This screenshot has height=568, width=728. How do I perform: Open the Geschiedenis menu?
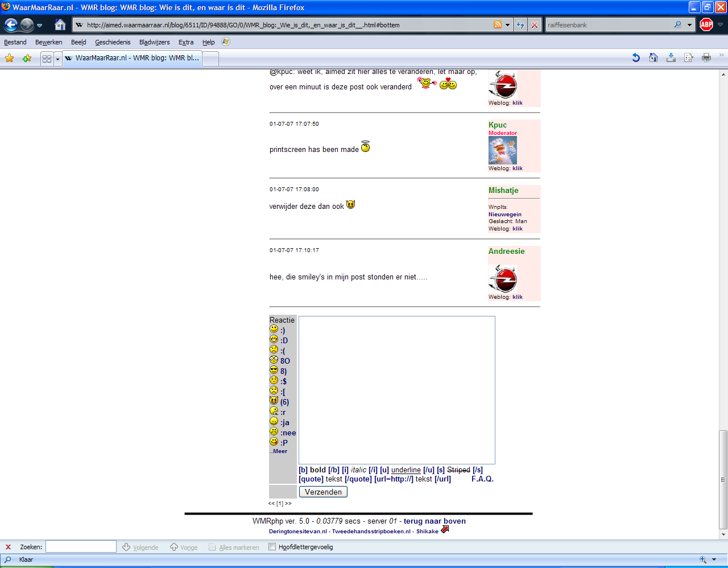[113, 42]
